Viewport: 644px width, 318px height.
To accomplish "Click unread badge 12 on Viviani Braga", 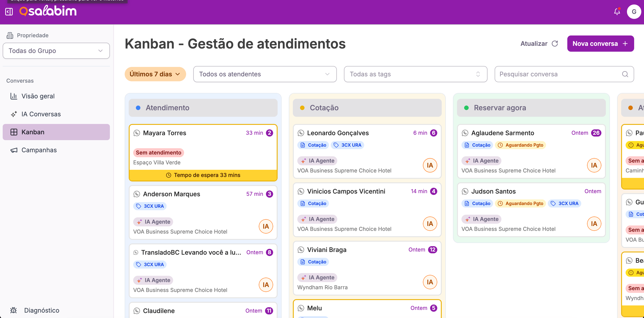I will 433,250.
